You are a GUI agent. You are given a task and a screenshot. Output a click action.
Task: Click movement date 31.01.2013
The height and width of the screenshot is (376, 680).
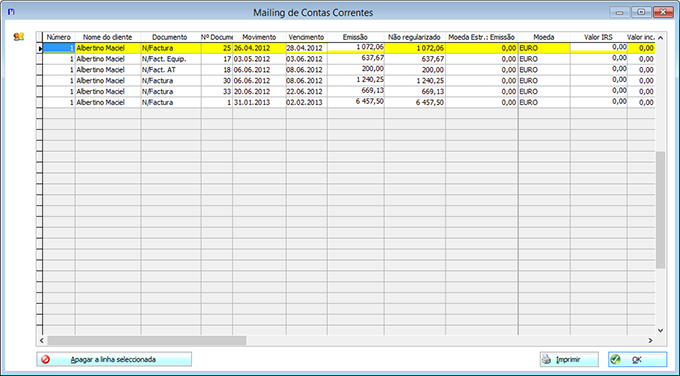(x=252, y=102)
